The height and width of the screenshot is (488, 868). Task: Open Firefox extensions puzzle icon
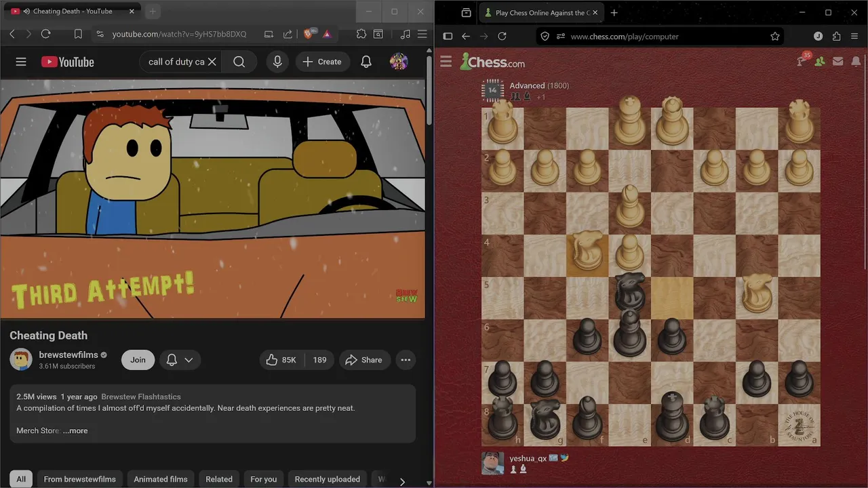[836, 37]
